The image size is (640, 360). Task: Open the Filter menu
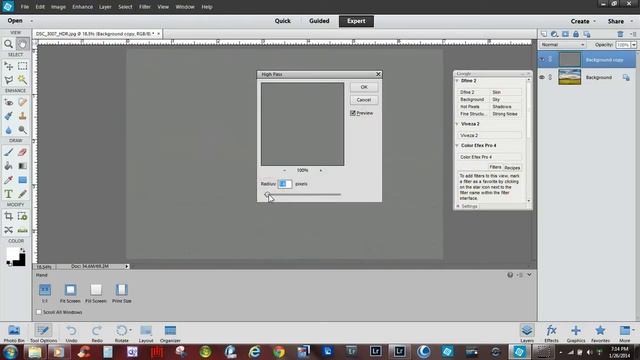pyautogui.click(x=144, y=7)
